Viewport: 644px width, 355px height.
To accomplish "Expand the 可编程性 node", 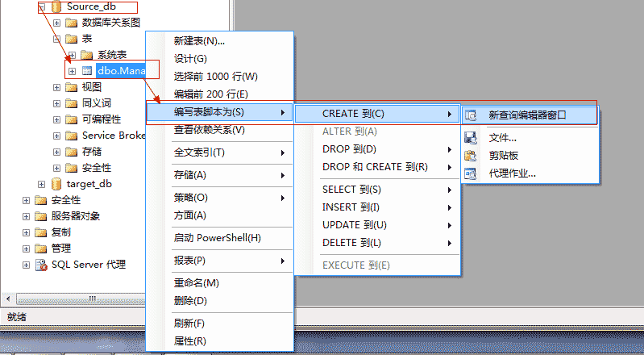I will click(x=56, y=119).
